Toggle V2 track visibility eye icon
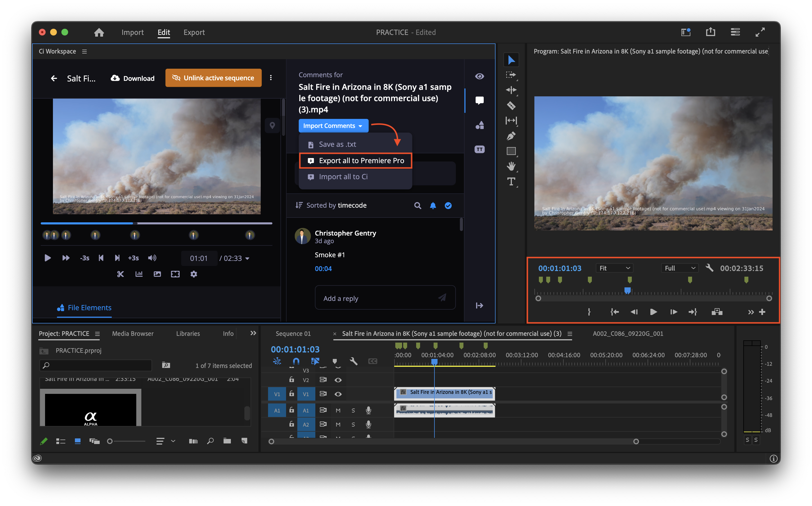The image size is (812, 506). click(338, 380)
